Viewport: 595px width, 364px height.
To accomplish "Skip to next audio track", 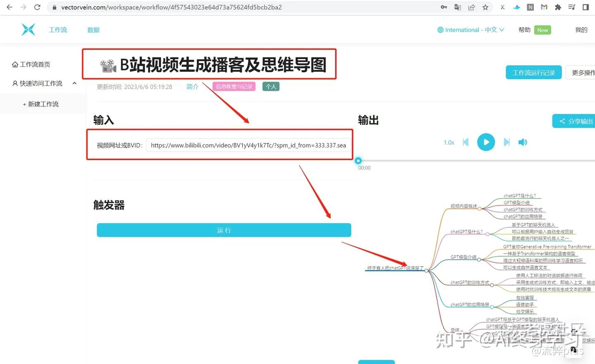I will point(507,142).
